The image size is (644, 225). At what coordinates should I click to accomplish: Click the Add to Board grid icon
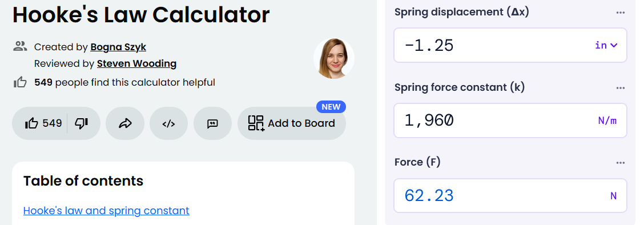click(x=256, y=123)
